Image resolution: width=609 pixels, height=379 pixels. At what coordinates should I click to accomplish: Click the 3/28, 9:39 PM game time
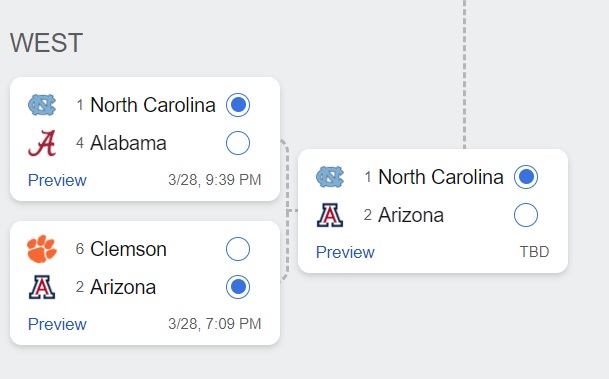click(214, 180)
